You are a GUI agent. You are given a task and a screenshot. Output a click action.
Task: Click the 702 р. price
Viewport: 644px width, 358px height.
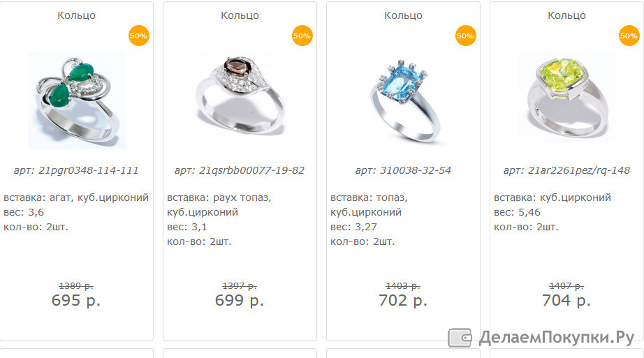click(403, 301)
